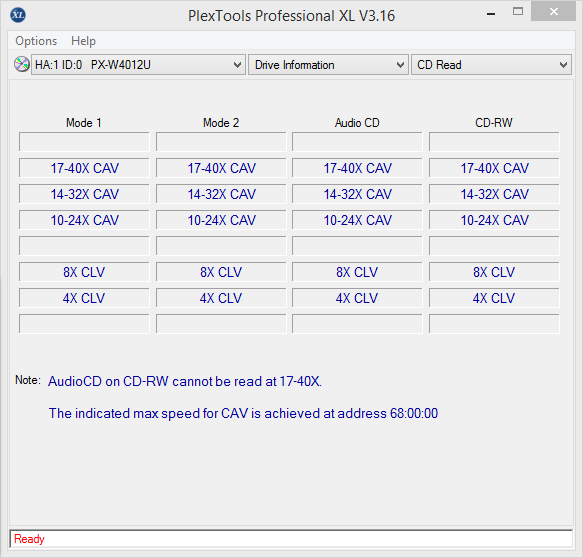Click the 4X CLV cell under Mode 2

point(221,298)
